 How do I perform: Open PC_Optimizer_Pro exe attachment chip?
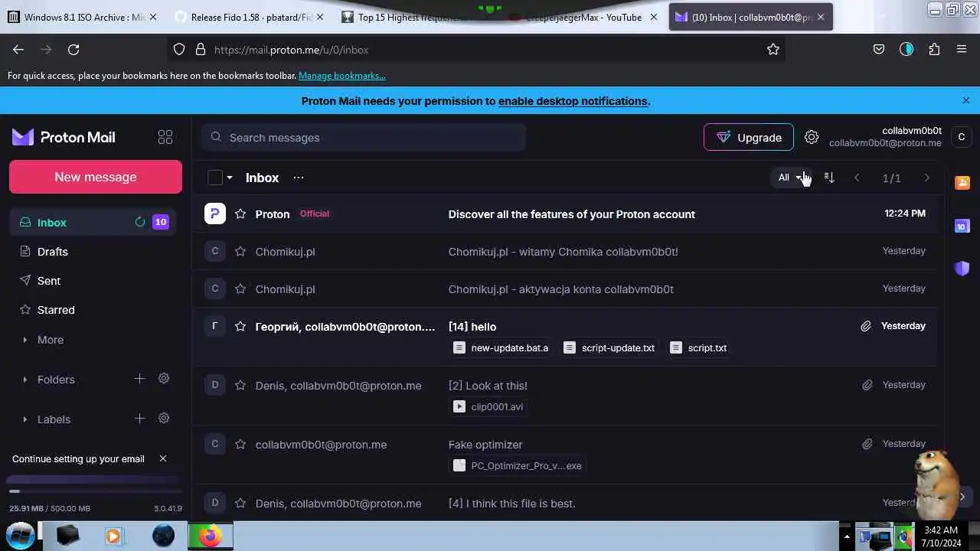click(518, 466)
